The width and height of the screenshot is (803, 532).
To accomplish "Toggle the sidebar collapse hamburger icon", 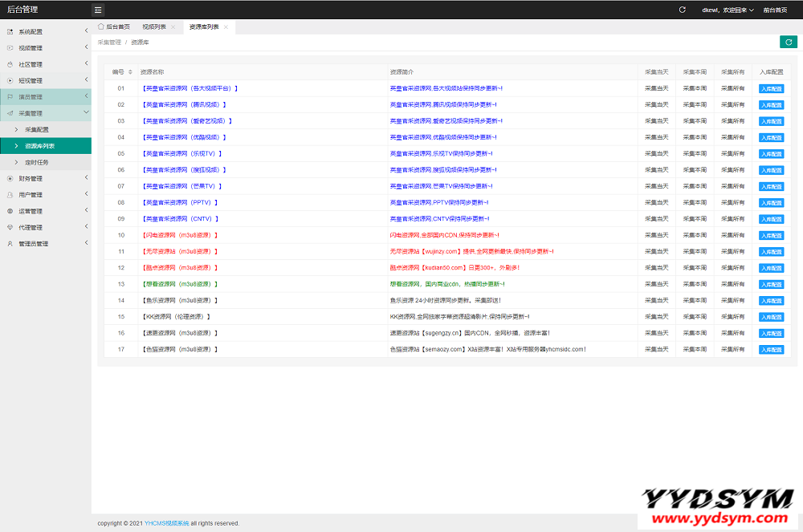I will pos(98,10).
